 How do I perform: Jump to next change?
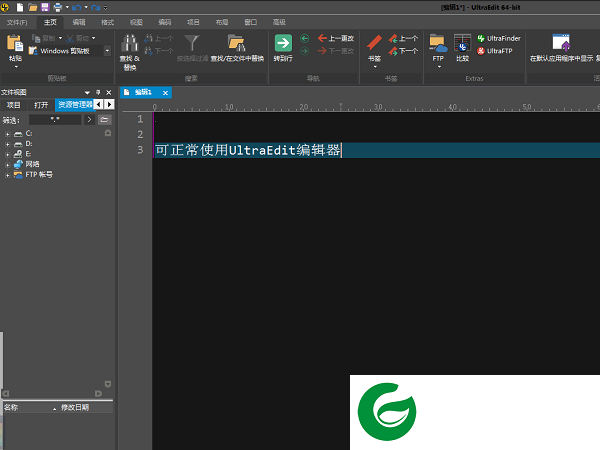336,51
